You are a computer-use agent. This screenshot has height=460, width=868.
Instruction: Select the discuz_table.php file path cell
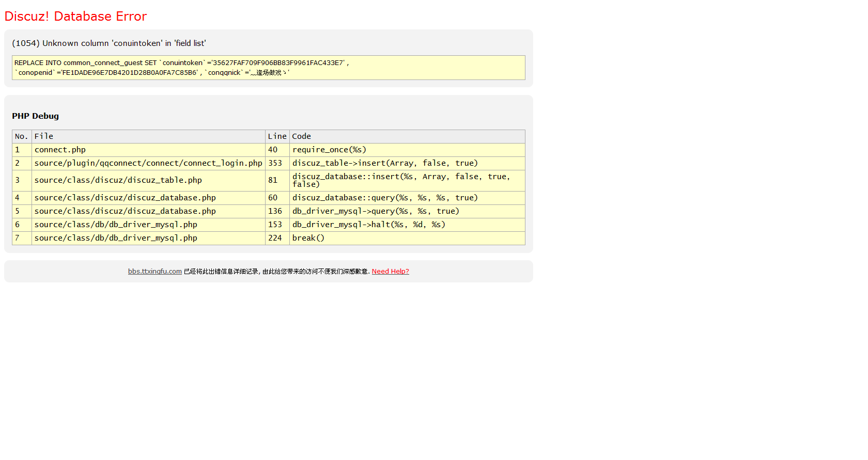(x=148, y=180)
